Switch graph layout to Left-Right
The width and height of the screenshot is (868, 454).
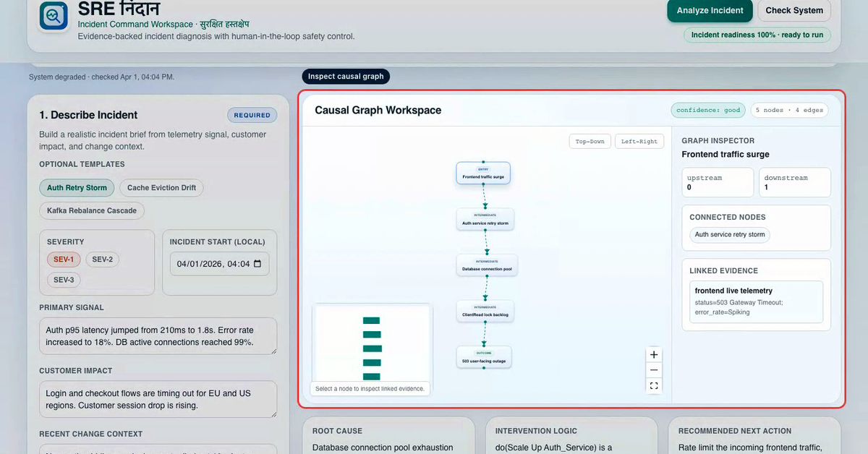(639, 142)
